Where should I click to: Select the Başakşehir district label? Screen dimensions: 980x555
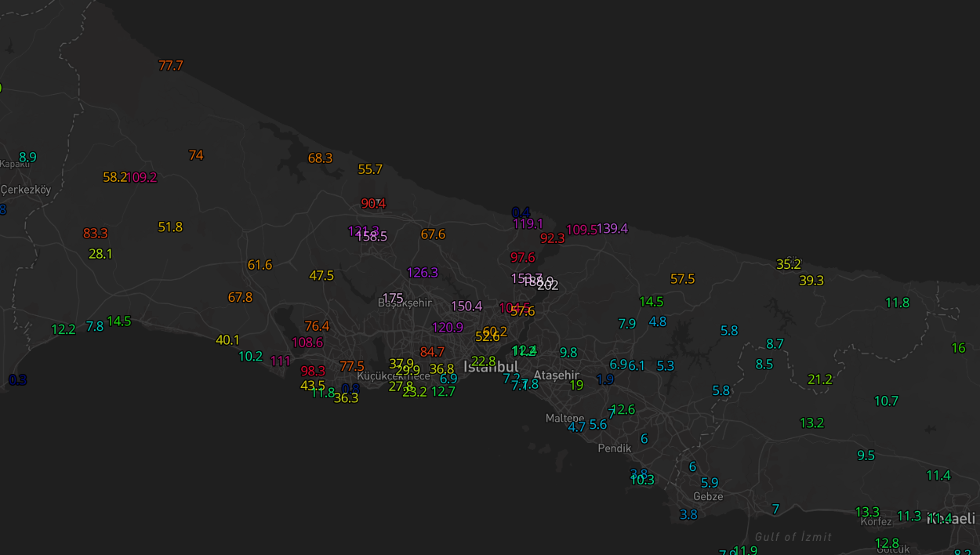[405, 303]
